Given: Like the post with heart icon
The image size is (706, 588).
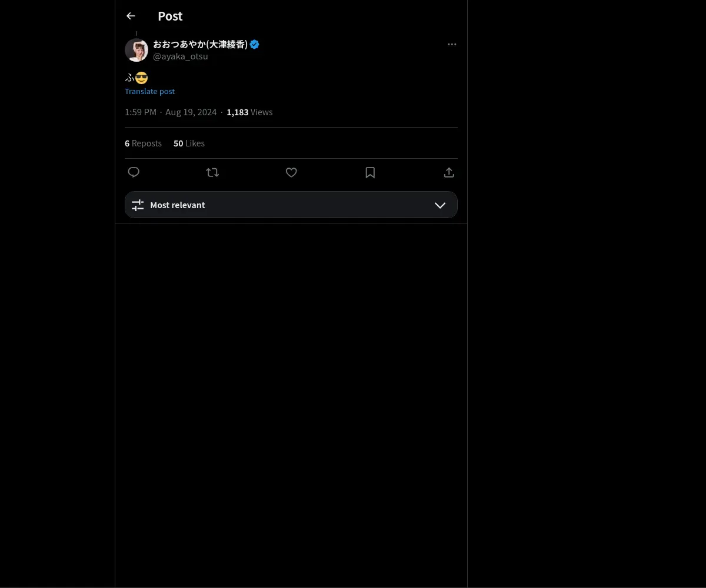Looking at the screenshot, I should [291, 172].
